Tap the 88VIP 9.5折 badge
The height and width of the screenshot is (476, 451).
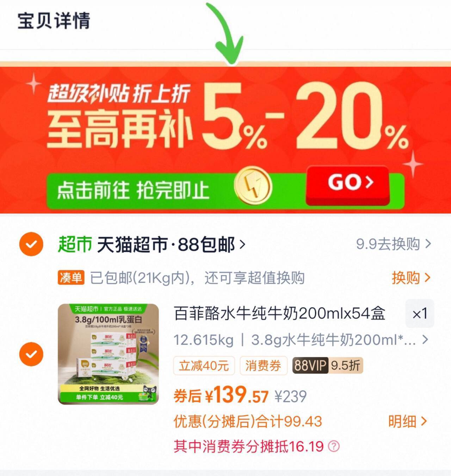[327, 365]
